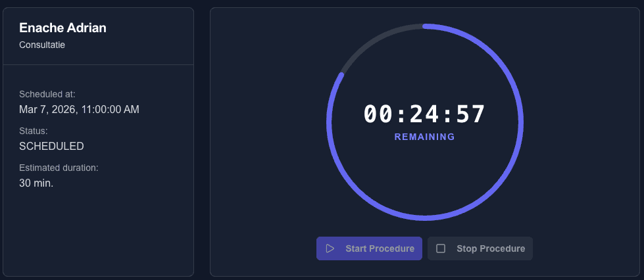Click the square stop icon

point(441,248)
